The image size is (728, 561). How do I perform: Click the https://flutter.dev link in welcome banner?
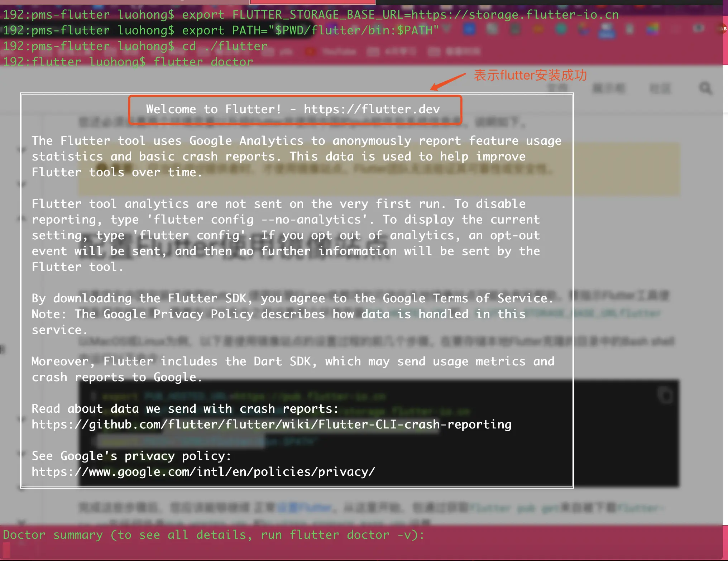pyautogui.click(x=372, y=109)
